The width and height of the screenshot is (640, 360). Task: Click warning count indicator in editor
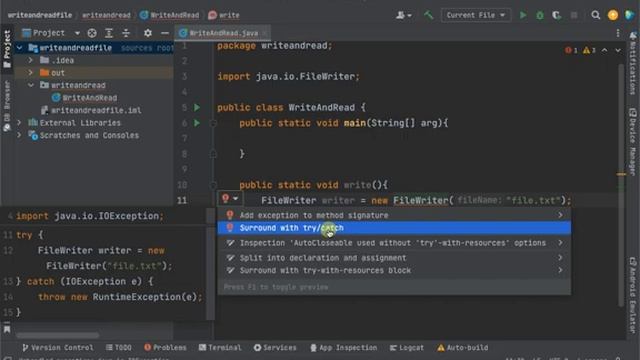click(x=589, y=50)
